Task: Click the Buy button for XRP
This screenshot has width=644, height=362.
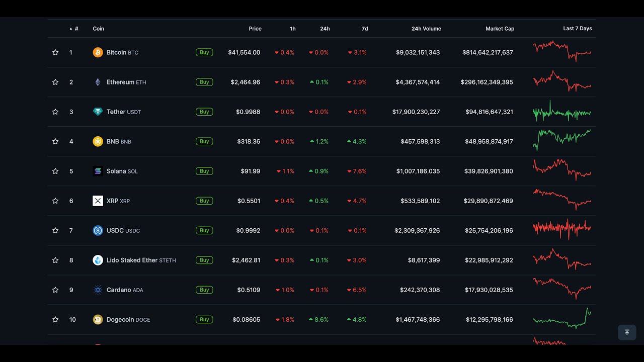Action: (204, 201)
